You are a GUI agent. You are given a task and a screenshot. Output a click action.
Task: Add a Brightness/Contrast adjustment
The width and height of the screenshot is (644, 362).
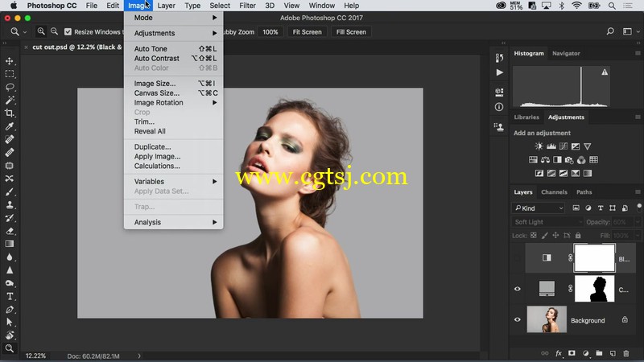539,146
